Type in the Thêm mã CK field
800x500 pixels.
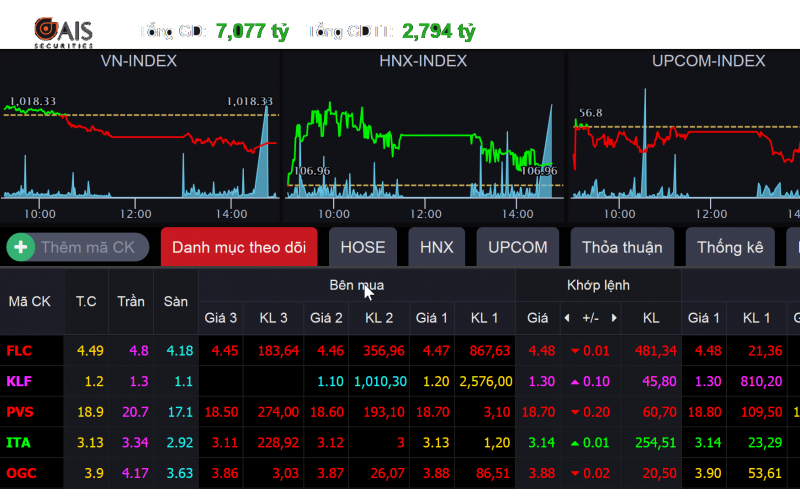click(87, 247)
